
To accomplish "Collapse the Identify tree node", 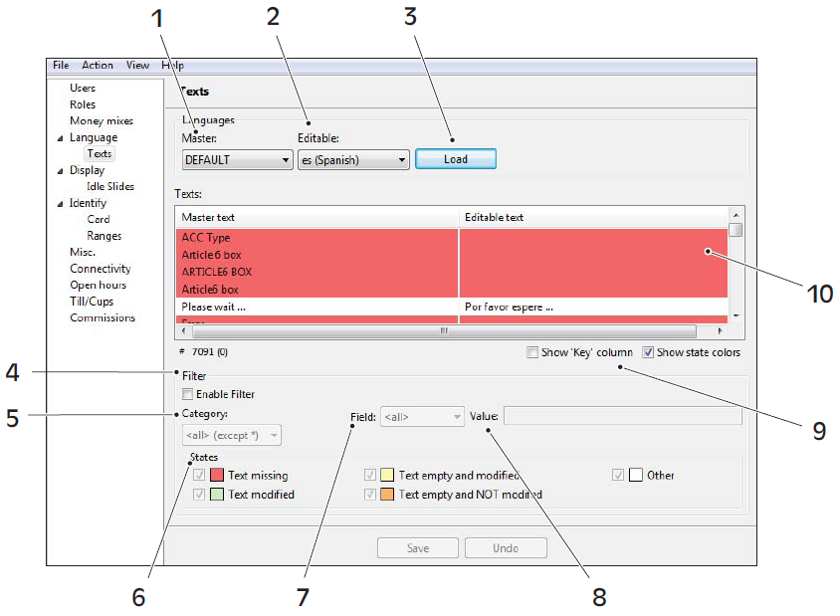I will pyautogui.click(x=60, y=204).
